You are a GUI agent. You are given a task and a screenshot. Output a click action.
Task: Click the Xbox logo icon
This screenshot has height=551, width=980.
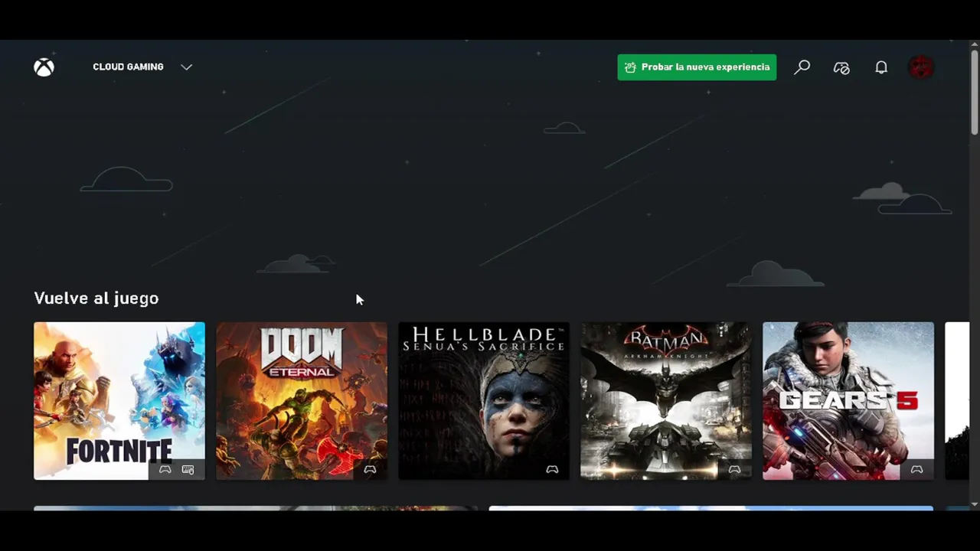point(44,67)
